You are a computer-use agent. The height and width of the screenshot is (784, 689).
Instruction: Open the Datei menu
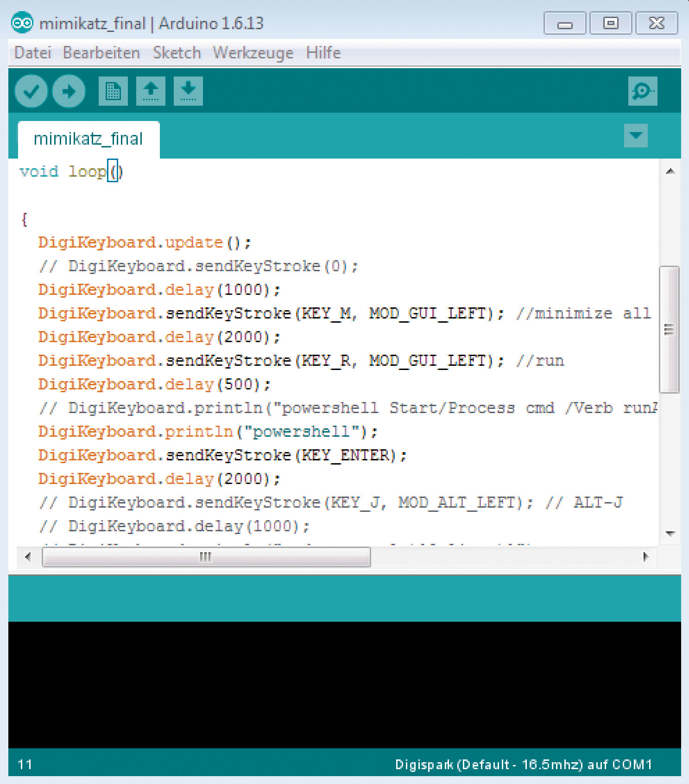pyautogui.click(x=32, y=53)
